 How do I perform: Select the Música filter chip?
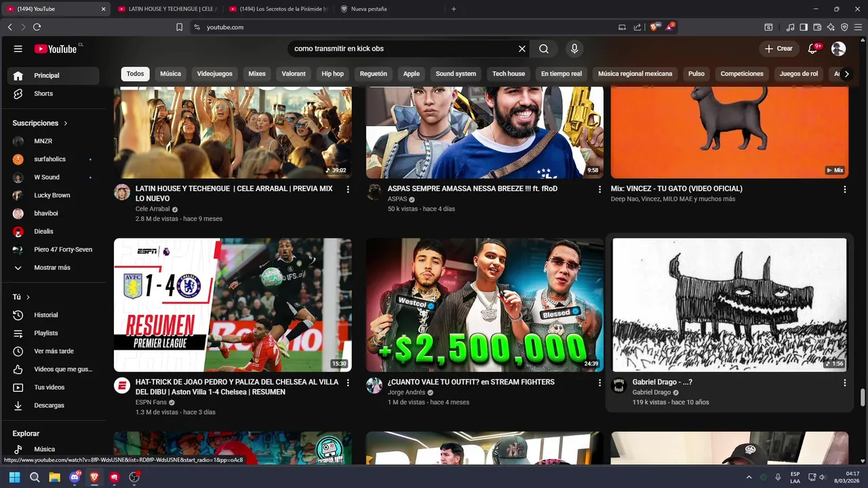[x=170, y=74]
